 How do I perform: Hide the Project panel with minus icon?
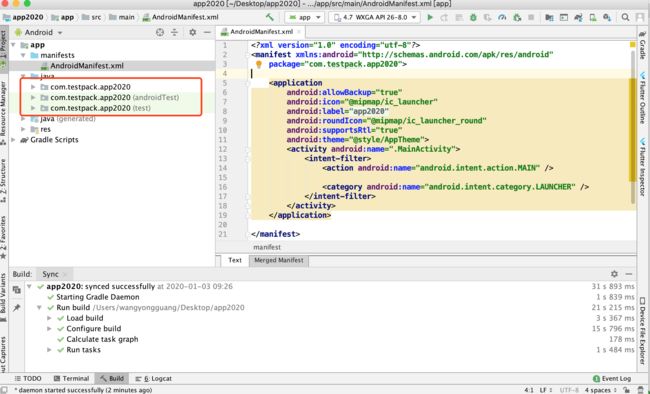(x=207, y=32)
